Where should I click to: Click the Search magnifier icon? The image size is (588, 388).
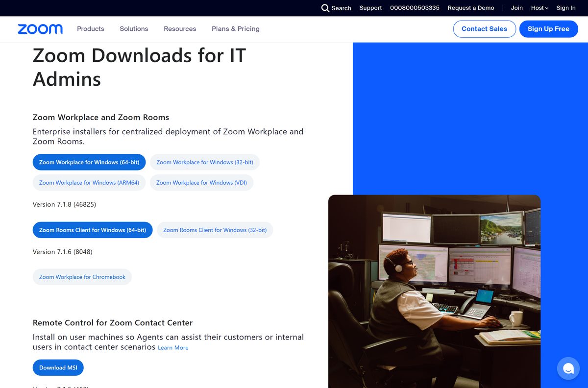coord(325,8)
